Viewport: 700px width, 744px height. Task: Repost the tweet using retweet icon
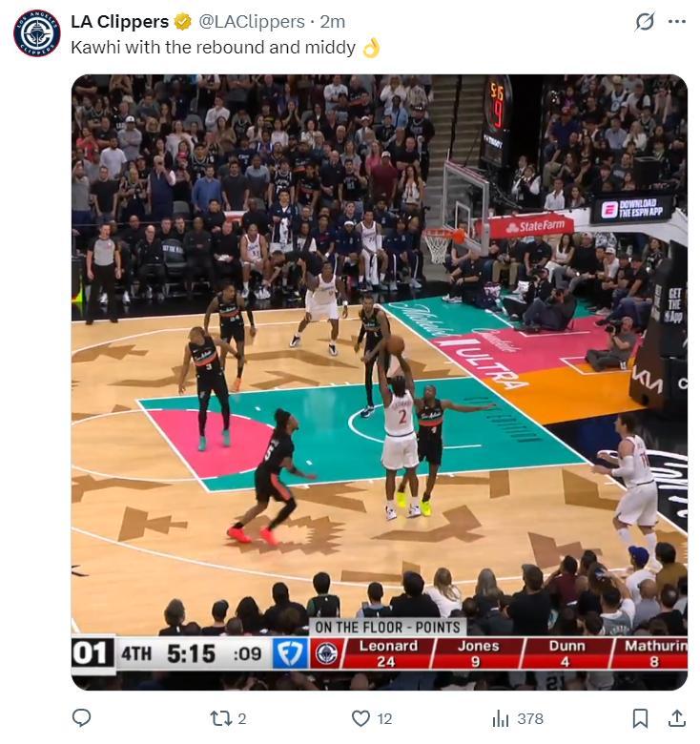click(x=220, y=718)
